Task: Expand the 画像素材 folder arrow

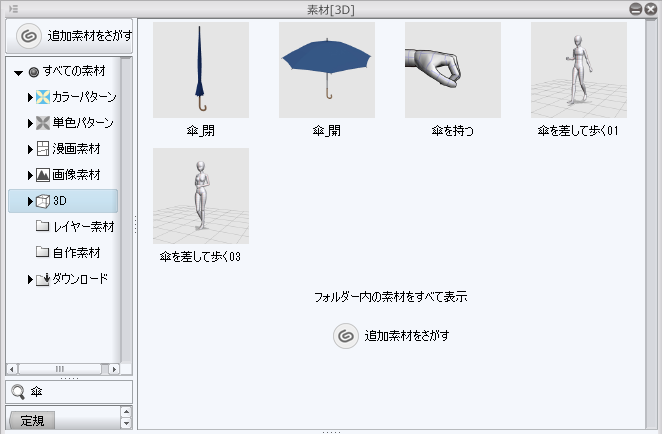Action: tap(30, 175)
